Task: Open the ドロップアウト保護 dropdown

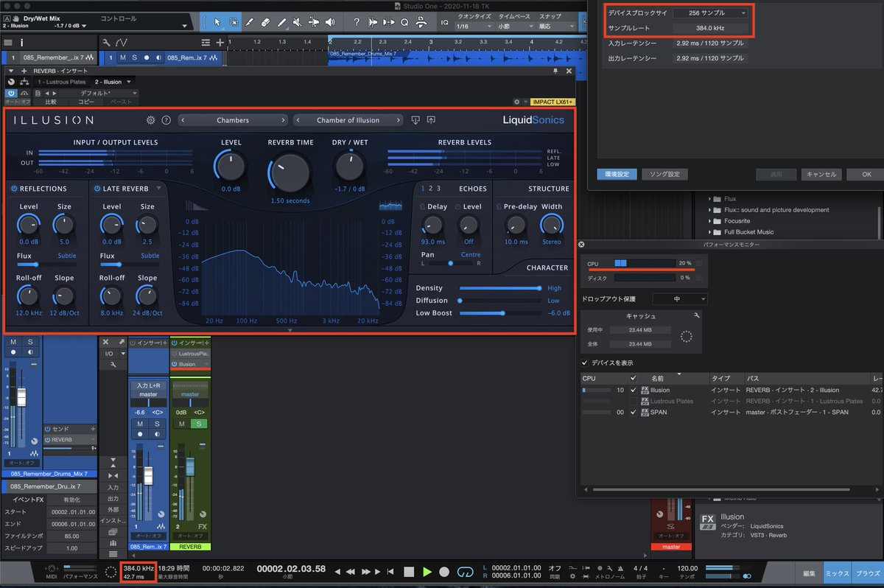Action: (679, 299)
